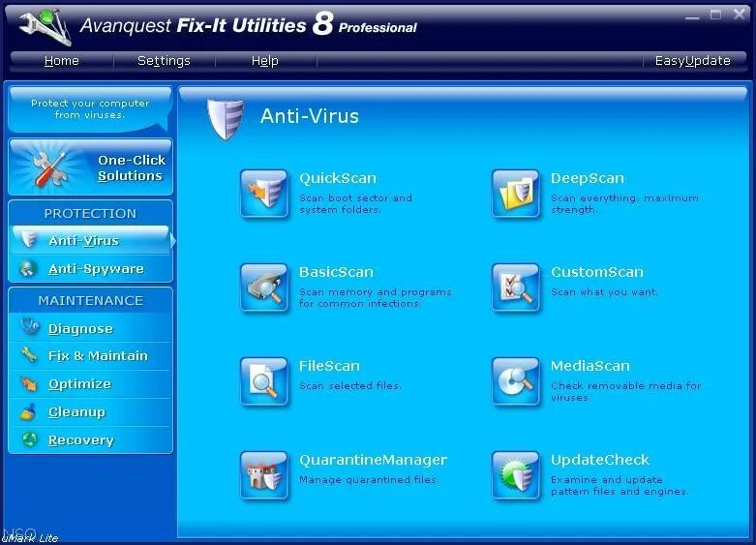This screenshot has height=545, width=756.
Task: Click the PROTECTION section header
Action: pos(90,214)
